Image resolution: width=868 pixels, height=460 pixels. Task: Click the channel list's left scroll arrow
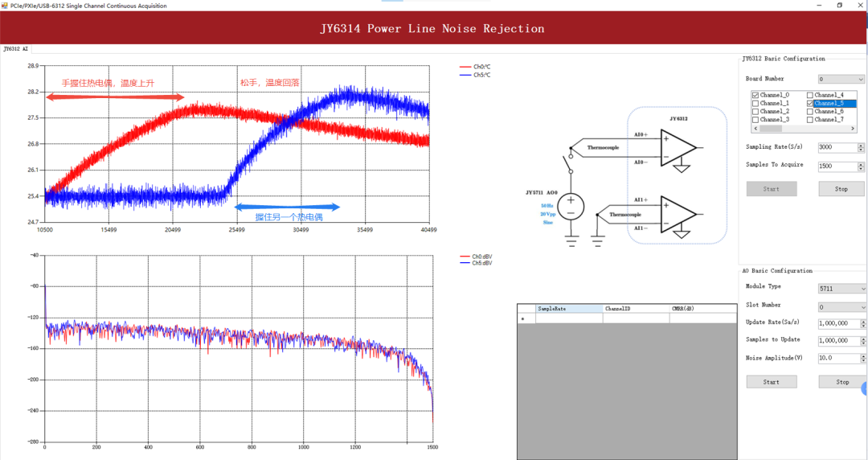(x=755, y=128)
